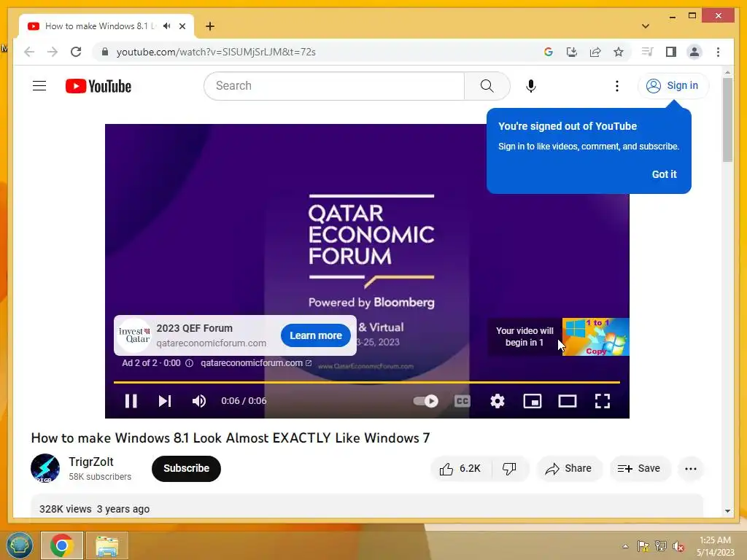View site information lock icon
This screenshot has height=560, width=747.
point(105,52)
